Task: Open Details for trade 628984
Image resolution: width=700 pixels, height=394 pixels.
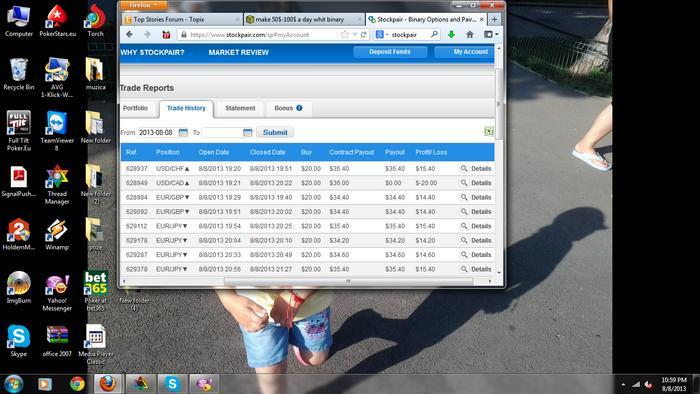Action: [x=481, y=197]
